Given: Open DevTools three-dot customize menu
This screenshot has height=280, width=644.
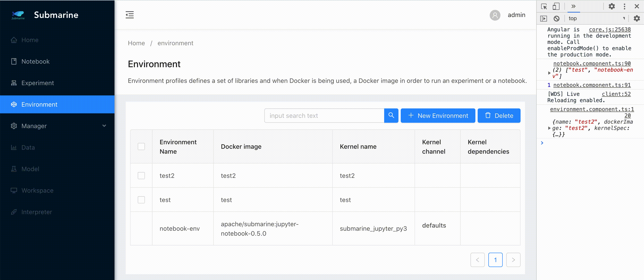Looking at the screenshot, I should click(x=624, y=6).
